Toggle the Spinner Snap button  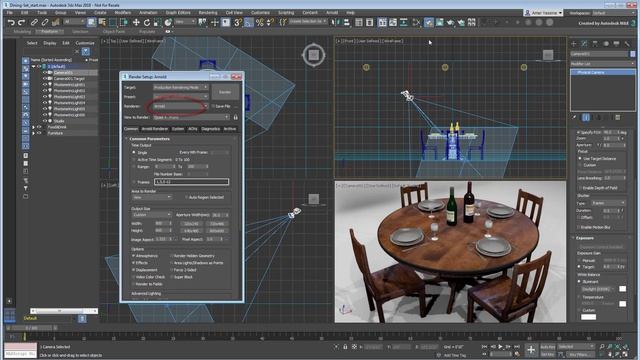(270, 22)
